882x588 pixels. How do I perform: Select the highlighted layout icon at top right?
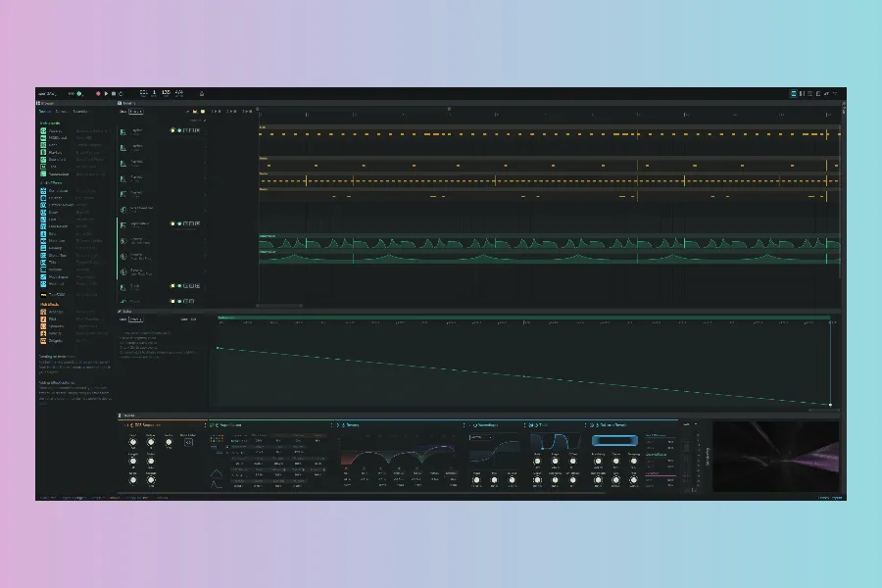point(794,93)
